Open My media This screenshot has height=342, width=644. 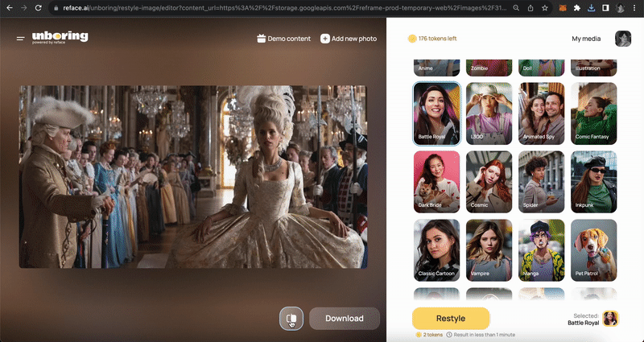tap(586, 39)
